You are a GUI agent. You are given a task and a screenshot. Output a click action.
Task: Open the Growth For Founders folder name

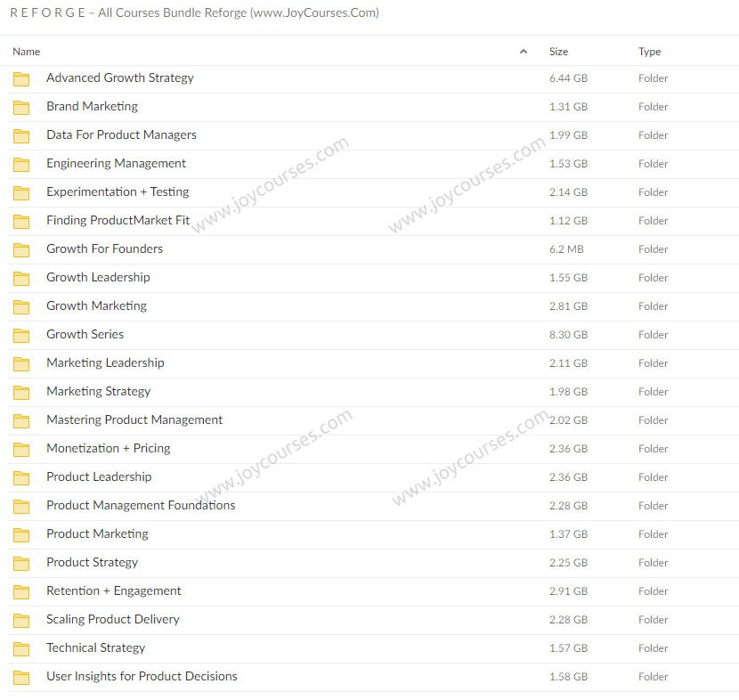(x=105, y=248)
